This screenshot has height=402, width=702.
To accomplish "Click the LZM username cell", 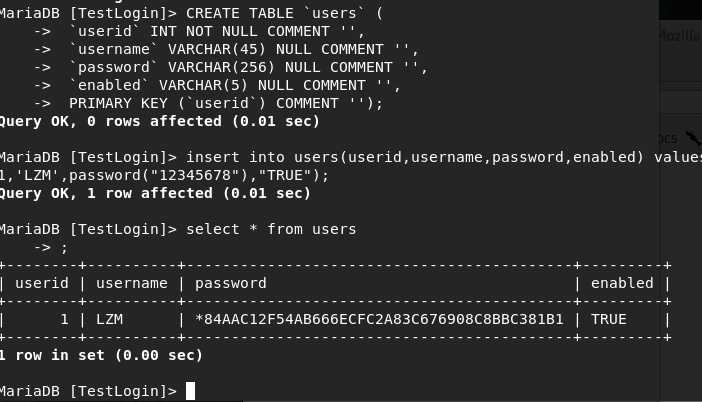I will tap(109, 320).
